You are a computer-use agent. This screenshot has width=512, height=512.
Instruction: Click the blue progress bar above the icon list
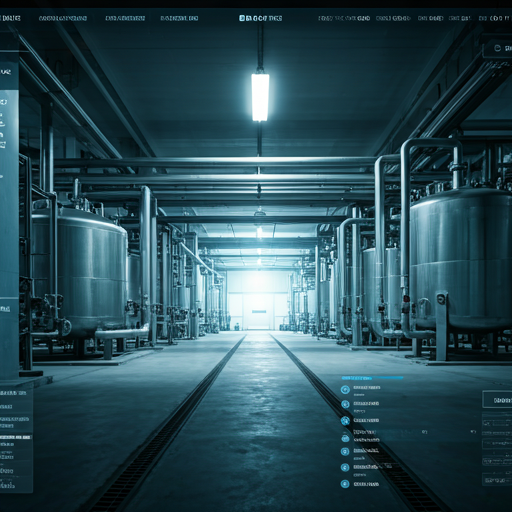pyautogui.click(x=372, y=378)
